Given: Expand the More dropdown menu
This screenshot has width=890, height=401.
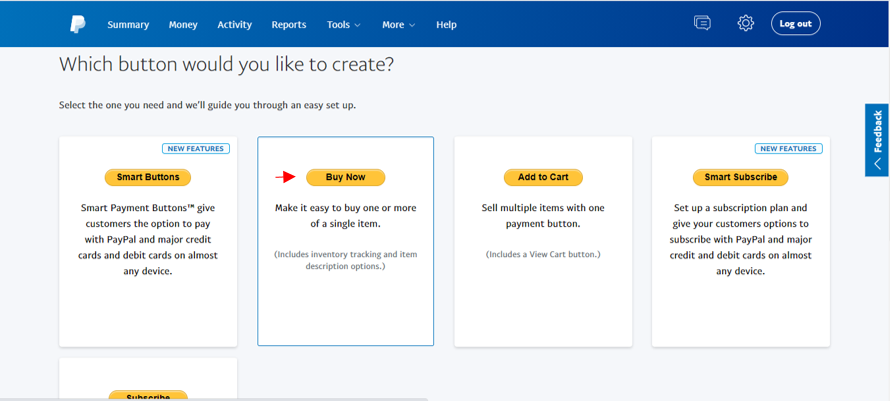Looking at the screenshot, I should tap(398, 24).
